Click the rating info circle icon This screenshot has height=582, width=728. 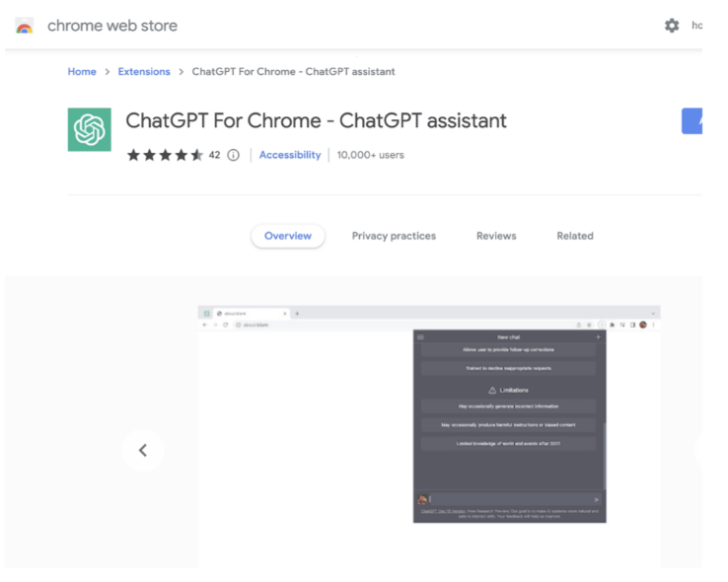tap(233, 155)
